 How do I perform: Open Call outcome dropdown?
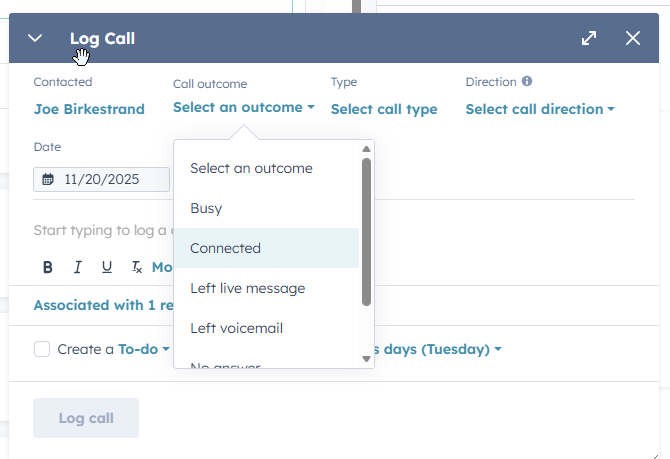coord(243,108)
